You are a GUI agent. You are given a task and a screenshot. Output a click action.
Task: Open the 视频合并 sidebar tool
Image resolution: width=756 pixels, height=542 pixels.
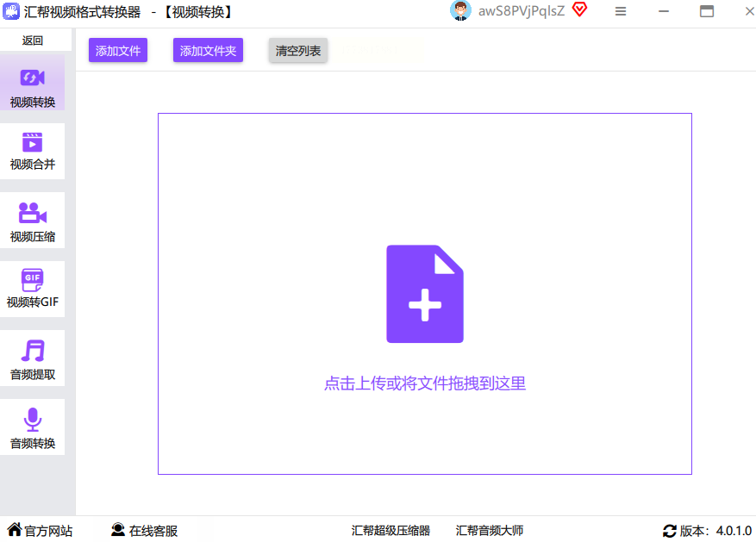(32, 152)
